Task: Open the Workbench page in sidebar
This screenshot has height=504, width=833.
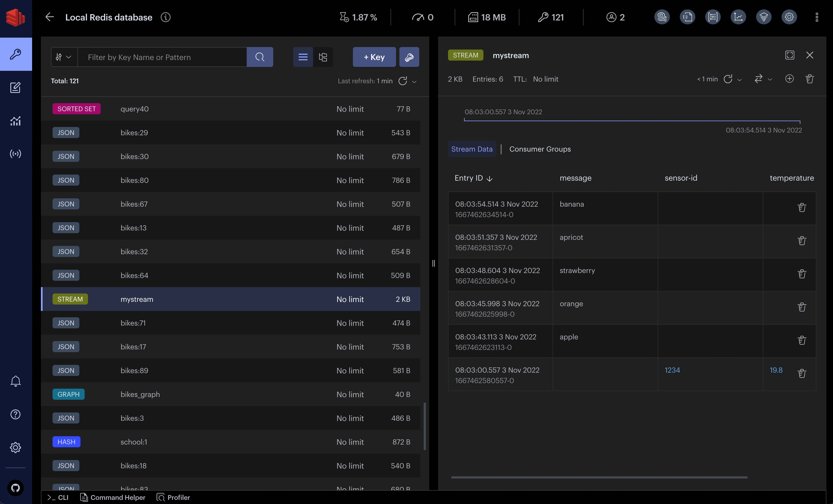Action: pyautogui.click(x=15, y=87)
